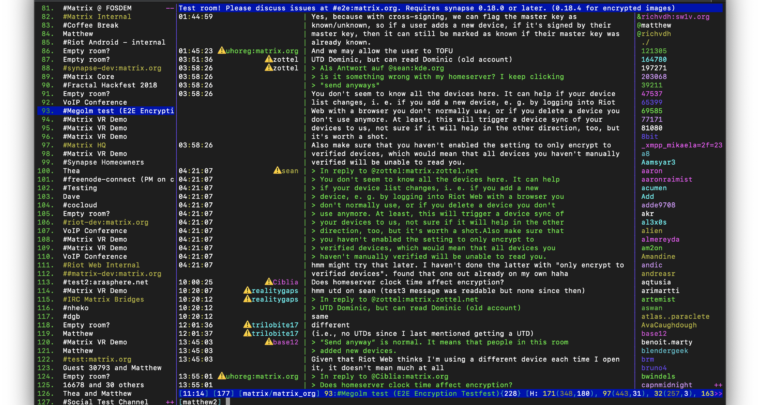The height and width of the screenshot is (405, 760).
Task: Click the nicklist '++' overflow indicator
Action: pyautogui.click(x=750, y=384)
